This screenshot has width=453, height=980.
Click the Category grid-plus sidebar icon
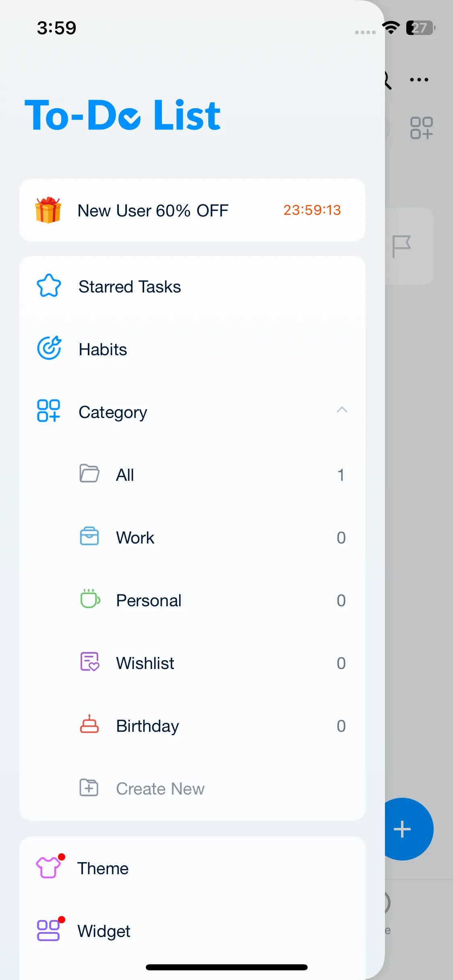coord(49,411)
